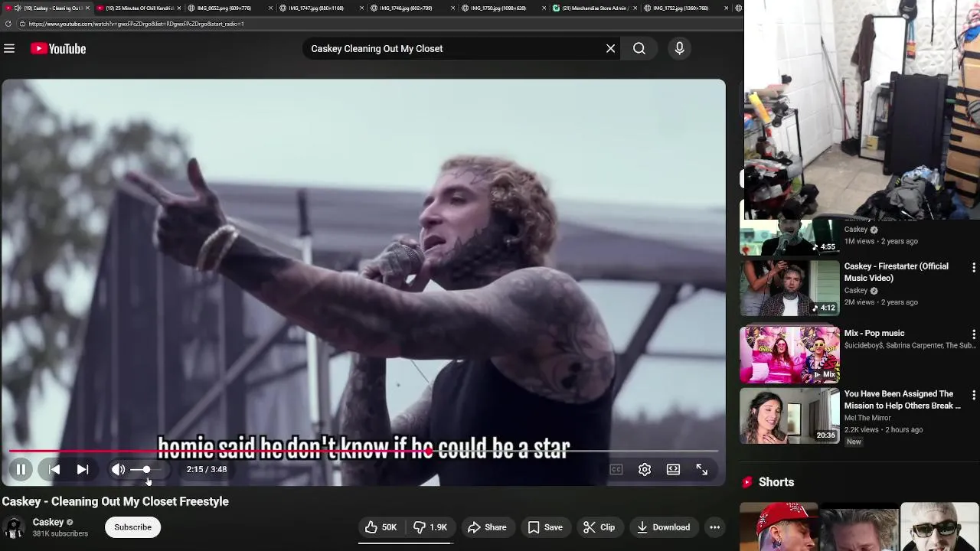
Task: Pause the playing video
Action: click(x=21, y=470)
